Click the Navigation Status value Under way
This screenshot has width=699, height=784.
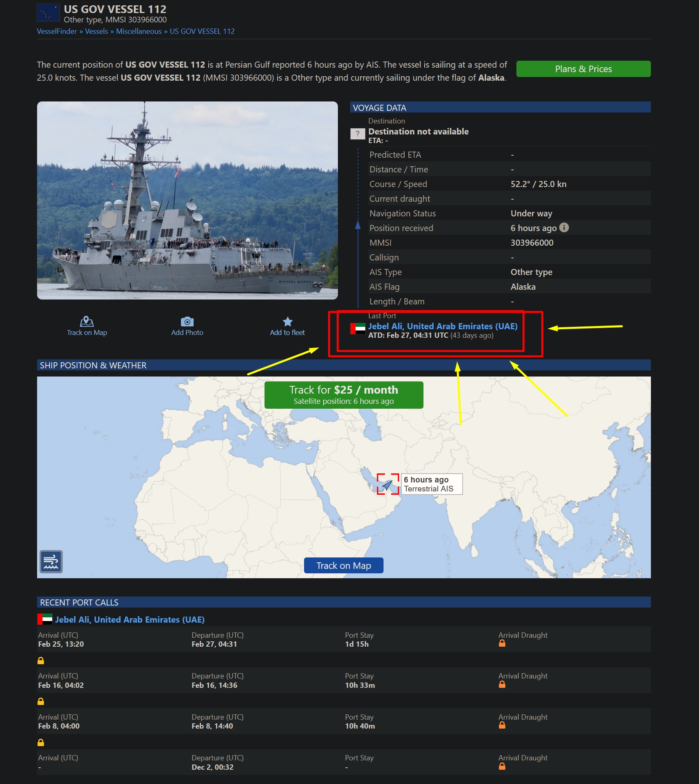531,214
